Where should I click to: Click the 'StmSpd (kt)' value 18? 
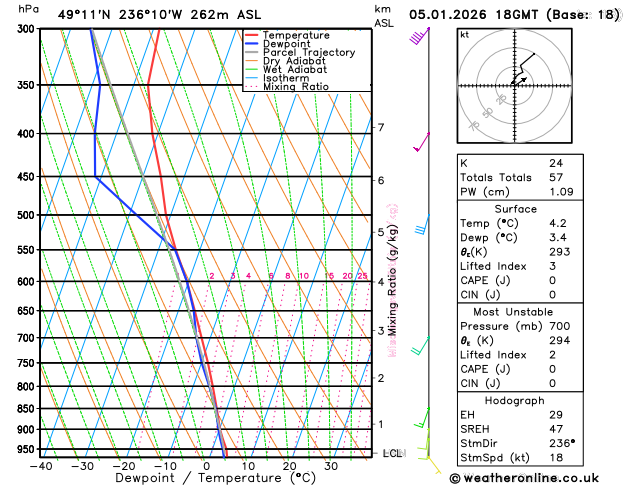point(556,458)
